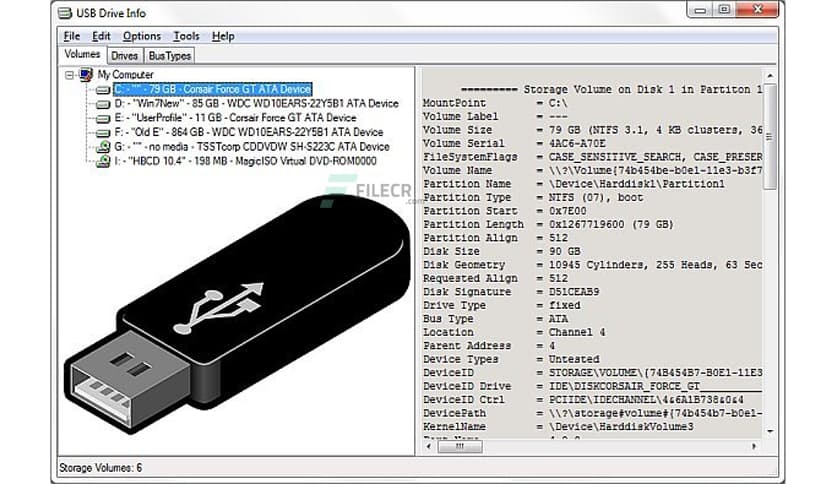
Task: Click the Partition Length value 0x1267719600
Action: pos(586,224)
